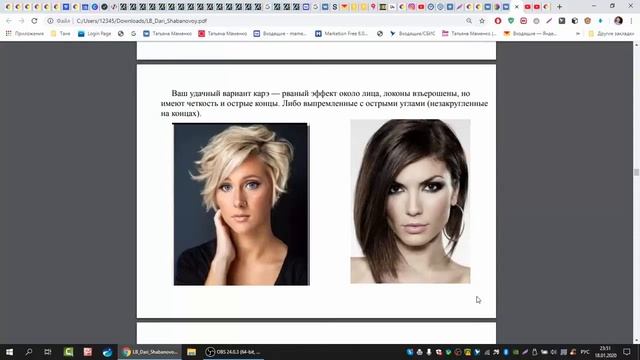Click the blonde short haircut photo
The image size is (640, 360).
242,204
